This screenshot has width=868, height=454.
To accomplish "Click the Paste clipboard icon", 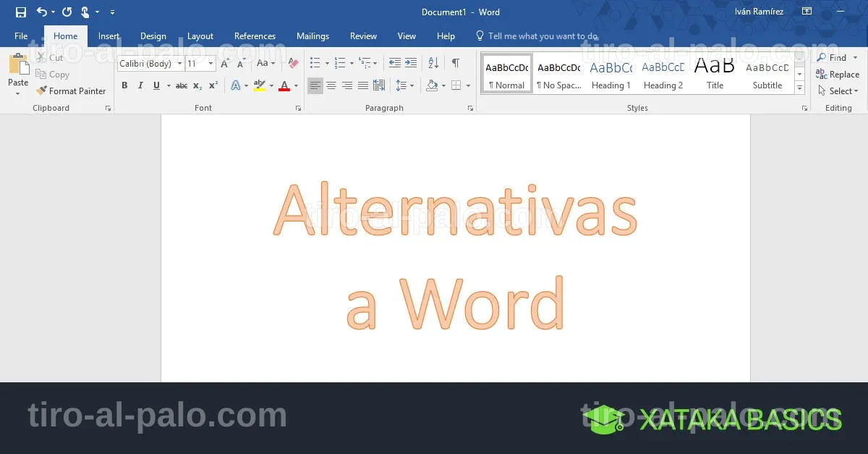I will (x=18, y=64).
